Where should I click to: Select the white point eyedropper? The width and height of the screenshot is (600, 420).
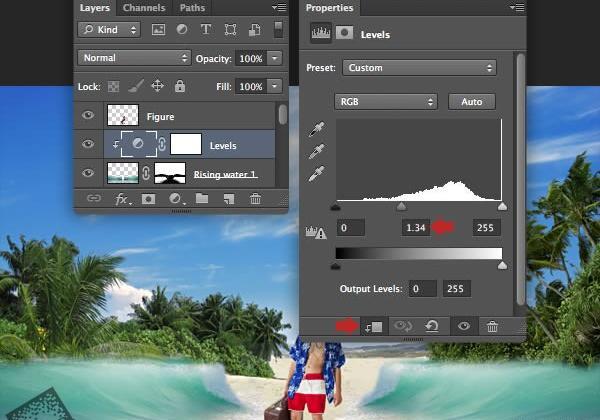(x=317, y=174)
